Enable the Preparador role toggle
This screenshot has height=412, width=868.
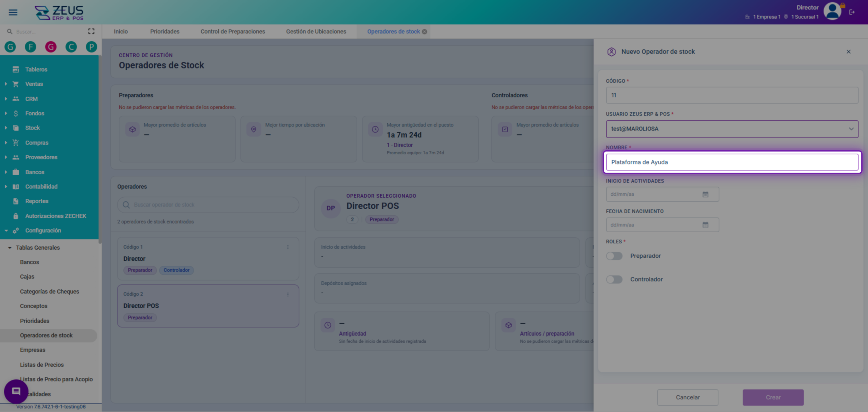point(614,256)
